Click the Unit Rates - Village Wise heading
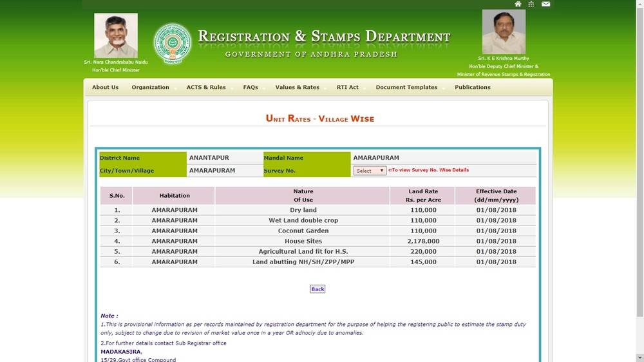Screen dimensions: 644x362 (x=320, y=119)
